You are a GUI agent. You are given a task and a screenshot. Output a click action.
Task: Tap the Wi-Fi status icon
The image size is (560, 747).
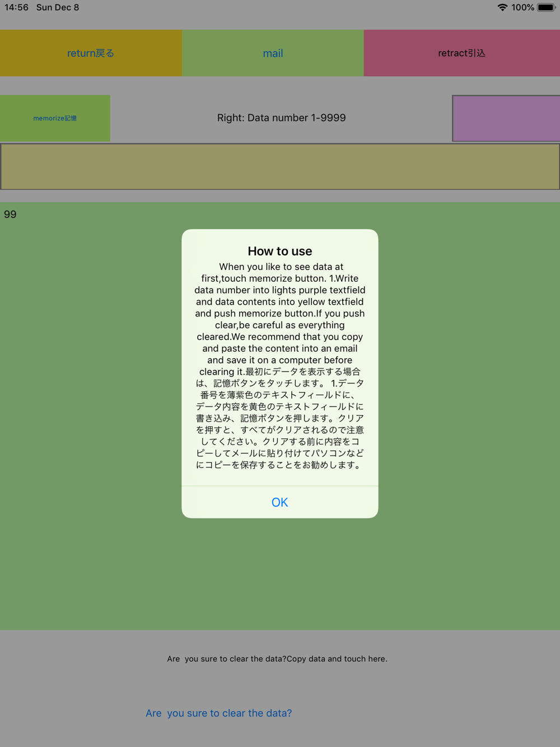tap(502, 7)
